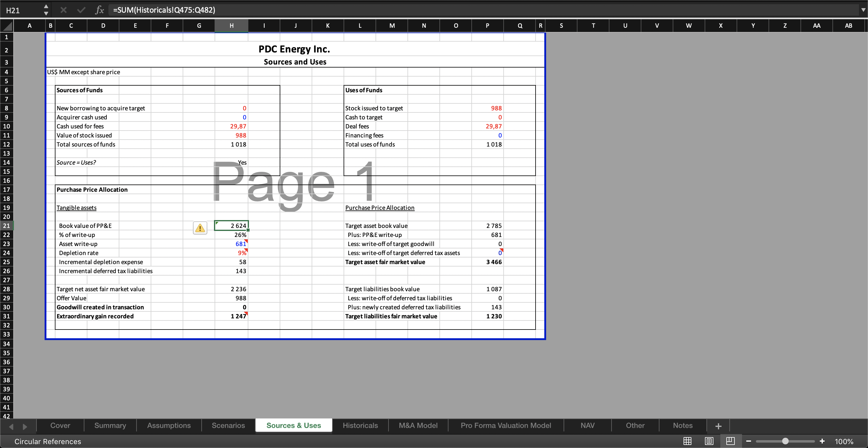Select Target liabilities book value 1 087

coord(487,289)
